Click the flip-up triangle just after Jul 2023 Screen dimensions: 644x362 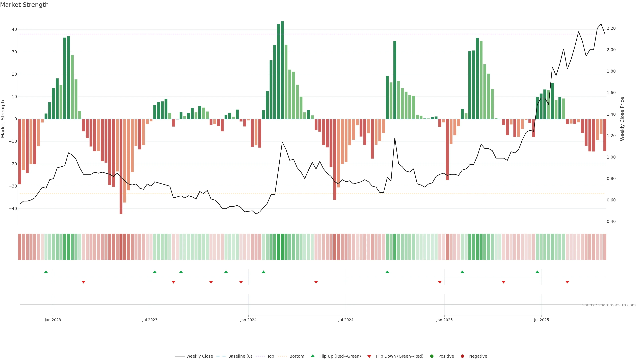(x=155, y=272)
